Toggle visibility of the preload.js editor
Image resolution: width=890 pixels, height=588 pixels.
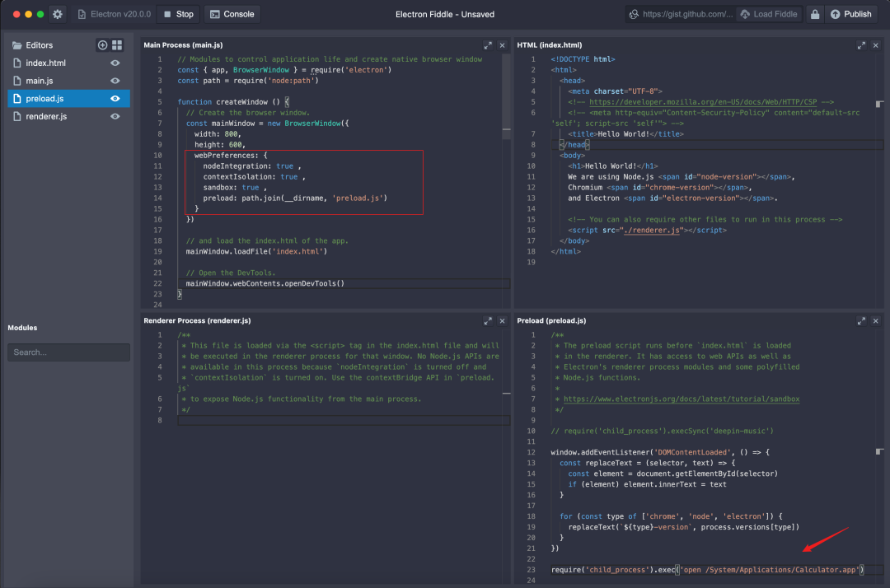pos(115,99)
